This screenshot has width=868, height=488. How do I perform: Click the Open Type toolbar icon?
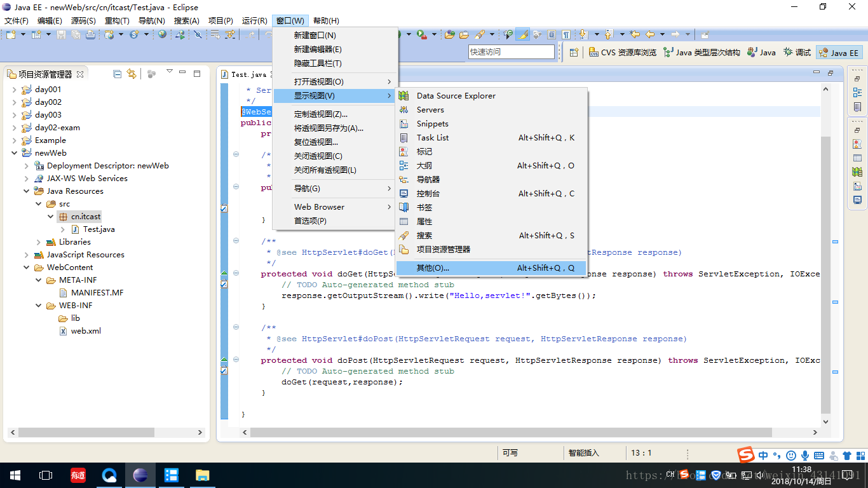tap(450, 34)
